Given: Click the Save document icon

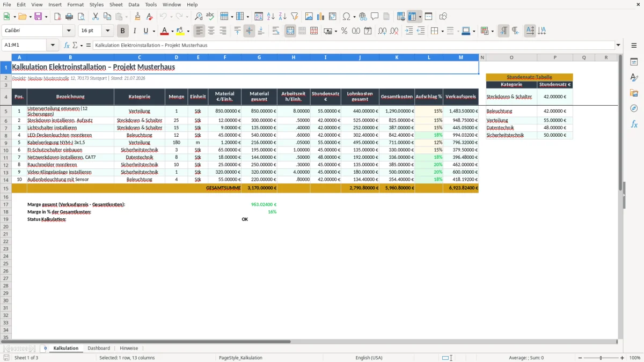Looking at the screenshot, I should click(x=38, y=17).
